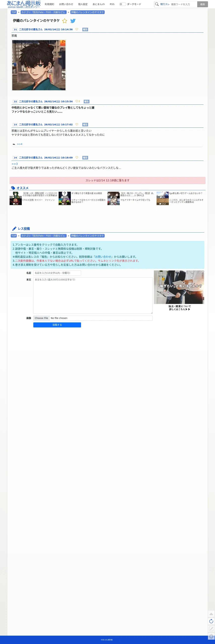The image size is (215, 644).
Task: Open お問い合わせ in the top menu
Action: pos(66,4)
